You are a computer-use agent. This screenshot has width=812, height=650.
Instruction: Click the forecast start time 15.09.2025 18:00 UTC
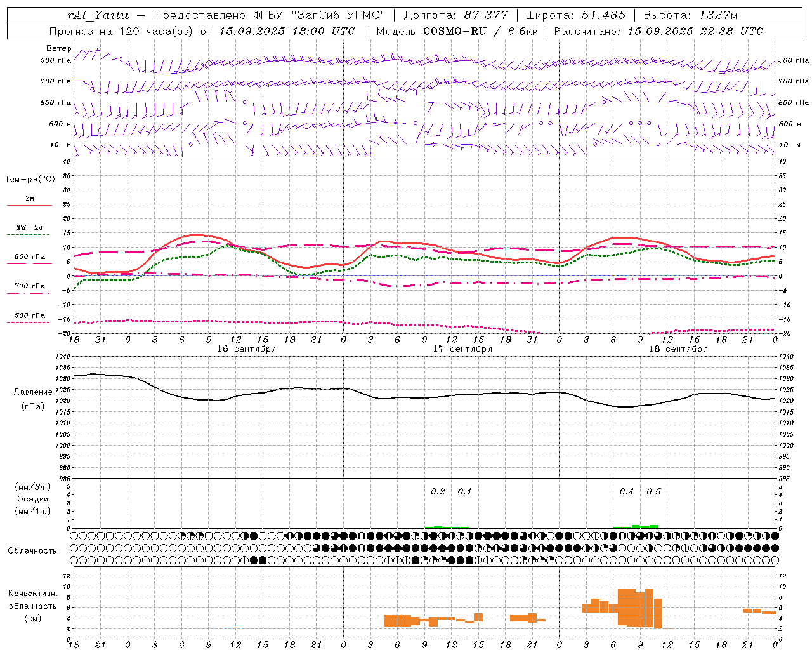(287, 31)
